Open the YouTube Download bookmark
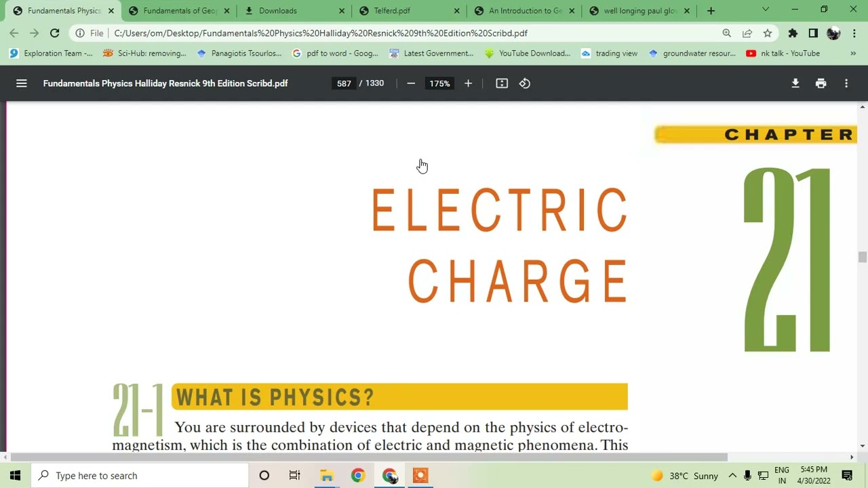Image resolution: width=868 pixels, height=488 pixels. click(x=528, y=53)
